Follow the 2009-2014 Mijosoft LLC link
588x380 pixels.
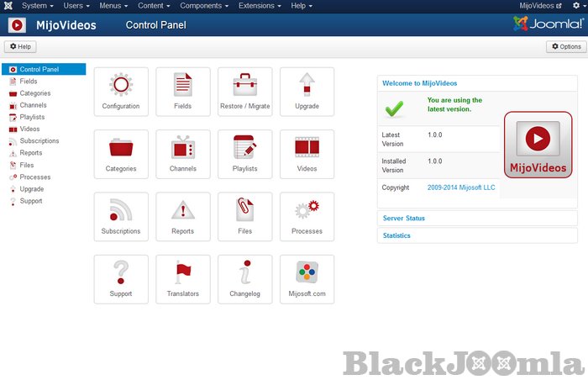[461, 187]
